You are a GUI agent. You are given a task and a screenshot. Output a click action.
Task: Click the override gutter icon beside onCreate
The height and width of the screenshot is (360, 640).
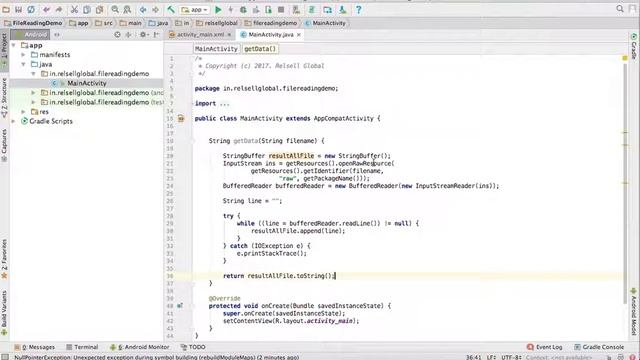(180, 306)
